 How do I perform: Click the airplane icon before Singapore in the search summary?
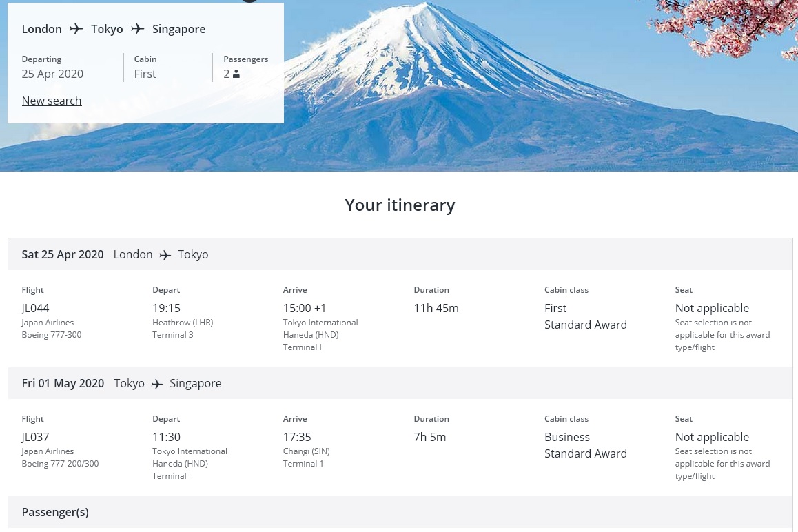point(138,29)
